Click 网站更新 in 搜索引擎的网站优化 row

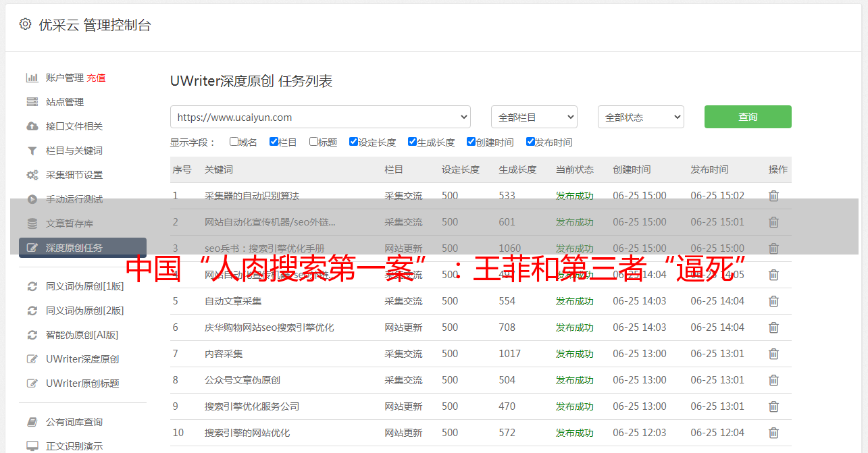[403, 433]
